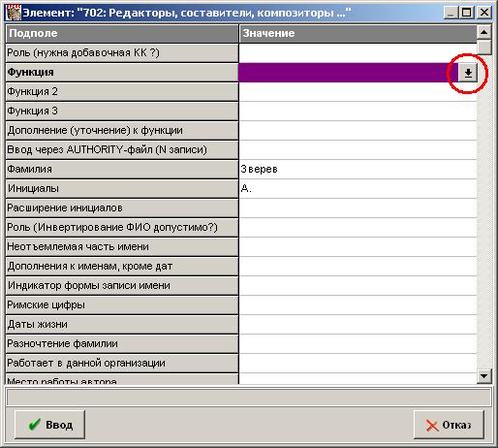
Task: Click the Значение column header
Action: [x=358, y=34]
